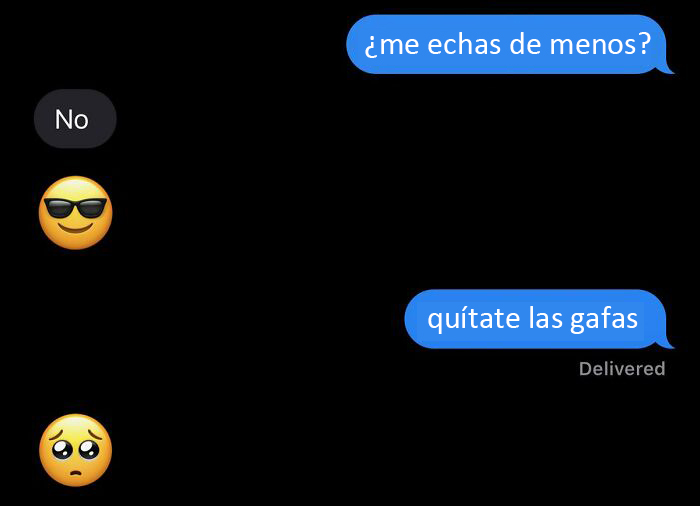Viewport: 700px width, 506px height.
Task: Click the smiling mouth of the sunglasses emoji
Action: pyautogui.click(x=75, y=229)
